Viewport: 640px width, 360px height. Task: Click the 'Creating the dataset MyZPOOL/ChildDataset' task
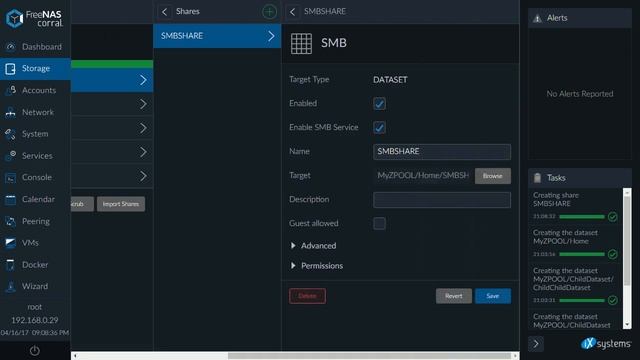[x=572, y=321]
